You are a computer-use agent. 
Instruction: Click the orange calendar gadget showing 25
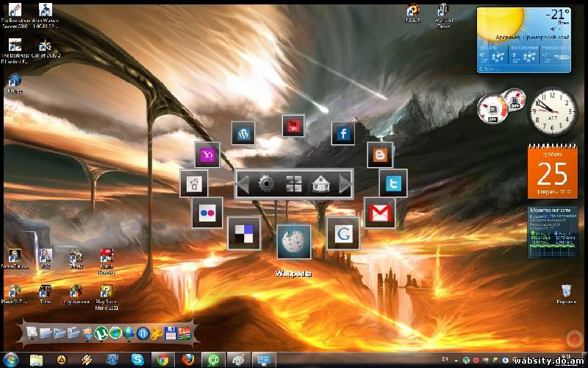(553, 171)
